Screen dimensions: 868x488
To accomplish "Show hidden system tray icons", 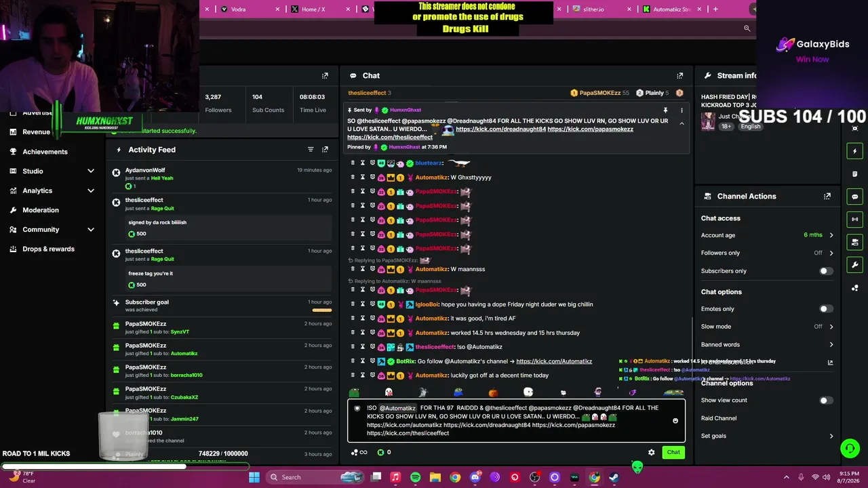I will [x=787, y=477].
